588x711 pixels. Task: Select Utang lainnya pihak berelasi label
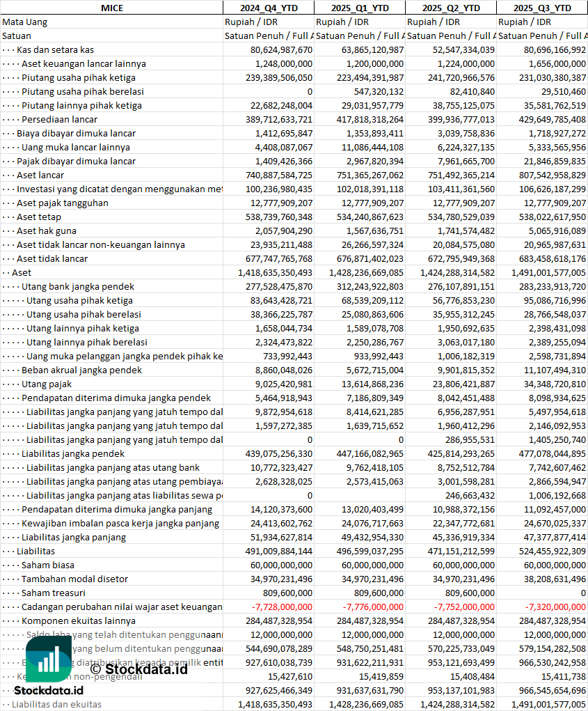pos(86,343)
